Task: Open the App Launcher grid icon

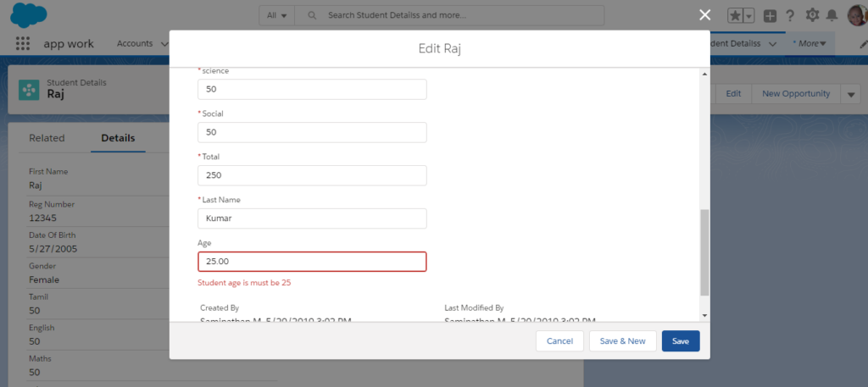Action: coord(23,43)
